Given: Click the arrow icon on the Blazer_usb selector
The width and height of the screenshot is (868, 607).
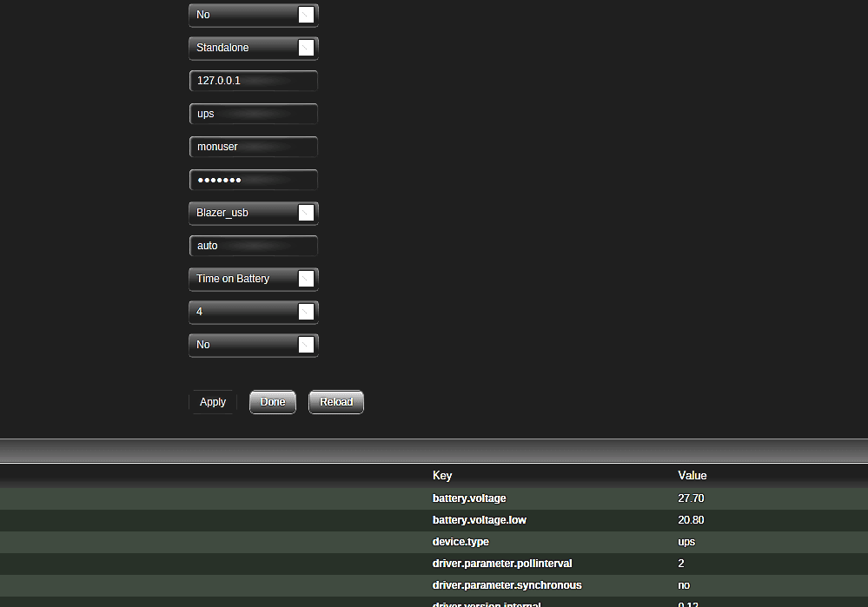Looking at the screenshot, I should pyautogui.click(x=306, y=213).
